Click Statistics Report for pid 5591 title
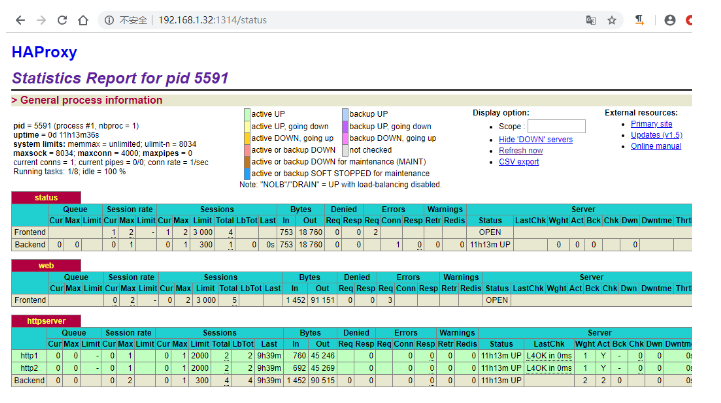Viewport: 721px width, 403px height. 120,78
